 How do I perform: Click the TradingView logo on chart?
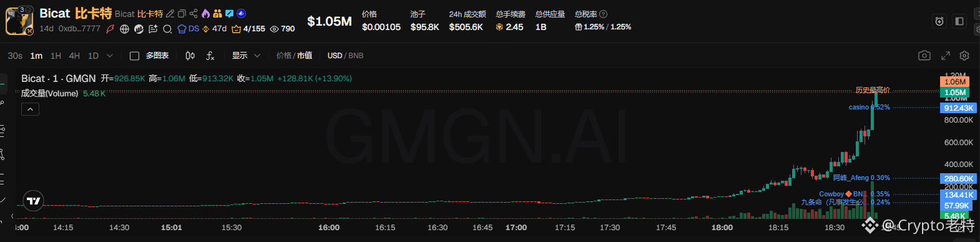[34, 201]
